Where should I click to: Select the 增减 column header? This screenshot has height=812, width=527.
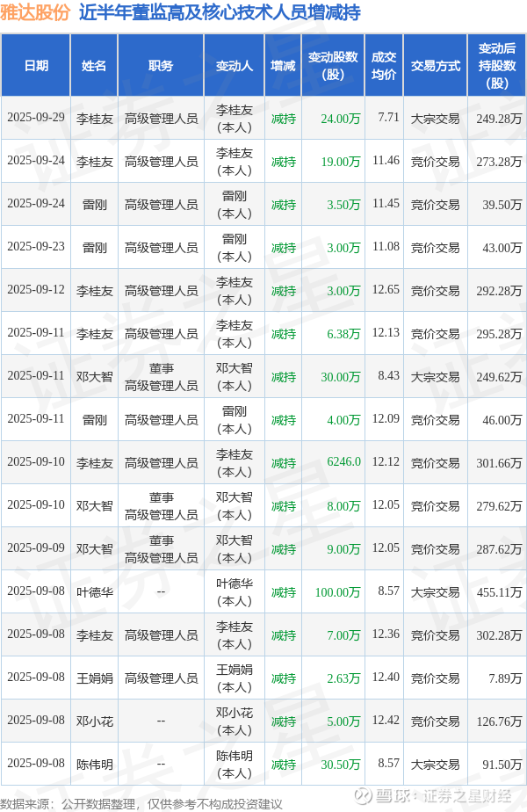[283, 66]
